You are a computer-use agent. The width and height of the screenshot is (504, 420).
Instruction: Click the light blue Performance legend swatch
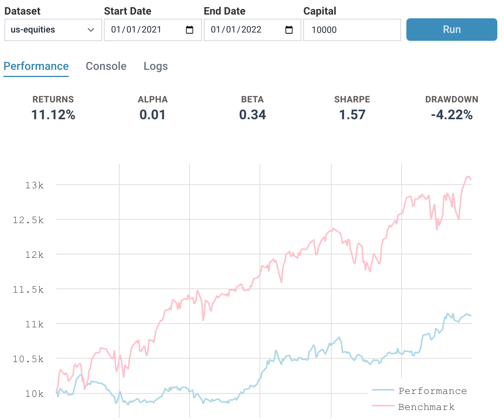click(x=383, y=390)
